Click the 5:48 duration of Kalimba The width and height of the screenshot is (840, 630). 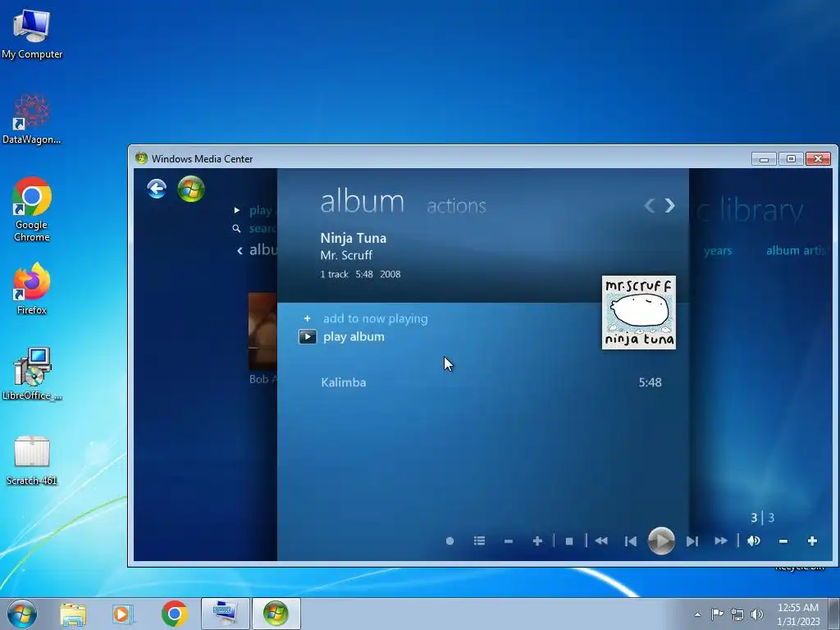pyautogui.click(x=650, y=382)
